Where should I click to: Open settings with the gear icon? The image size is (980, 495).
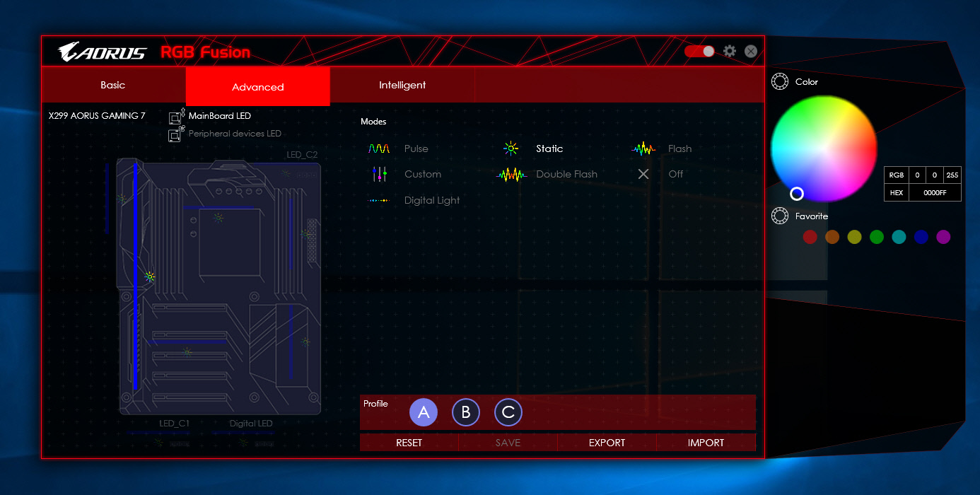tap(730, 52)
